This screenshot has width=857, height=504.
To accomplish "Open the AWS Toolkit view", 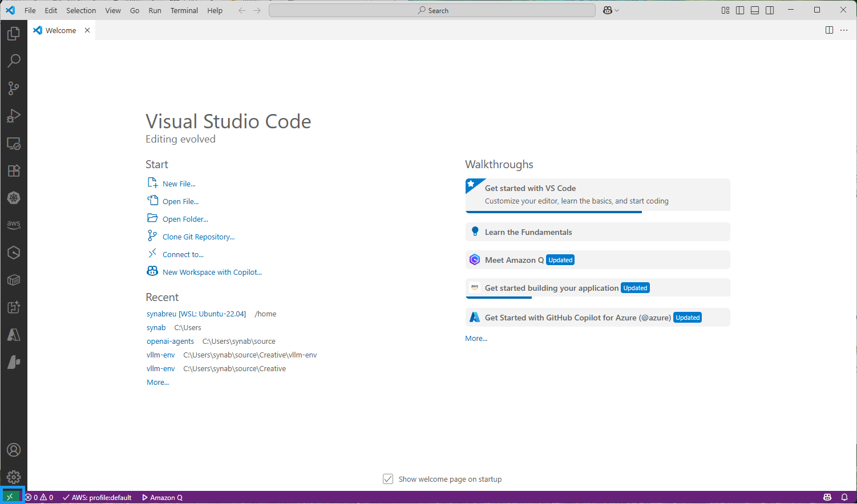I will [x=14, y=225].
